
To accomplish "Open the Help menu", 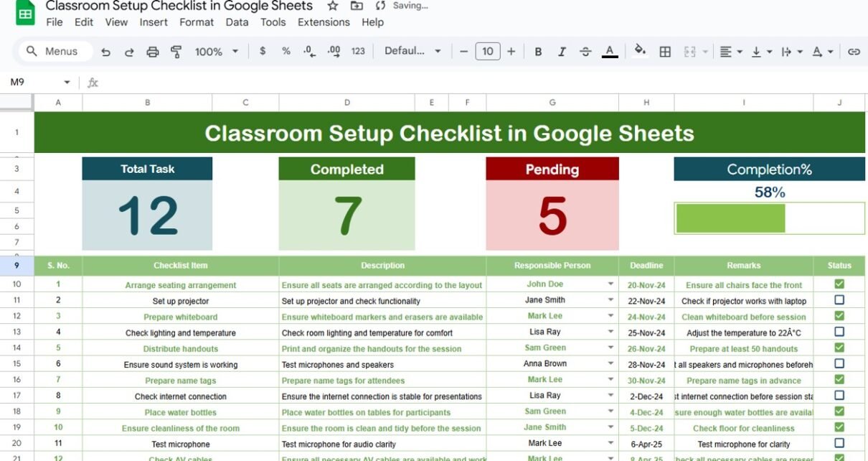I will click(372, 22).
